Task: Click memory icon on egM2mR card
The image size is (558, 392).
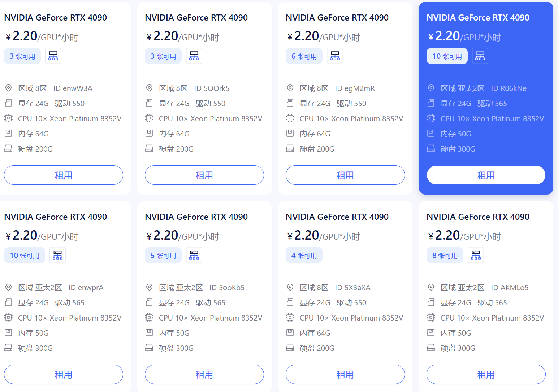Action: pyautogui.click(x=290, y=133)
